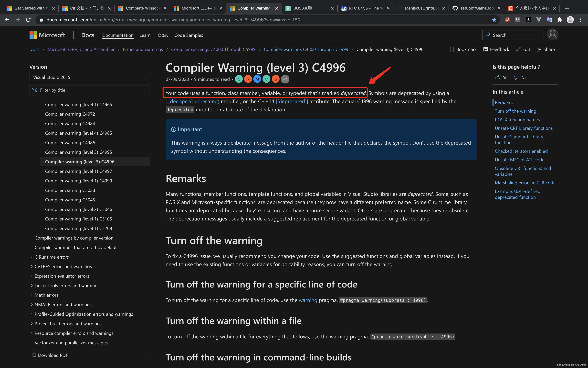Screen dimensions: 588x368
Task: Go back using browser back arrow
Action: [7, 20]
